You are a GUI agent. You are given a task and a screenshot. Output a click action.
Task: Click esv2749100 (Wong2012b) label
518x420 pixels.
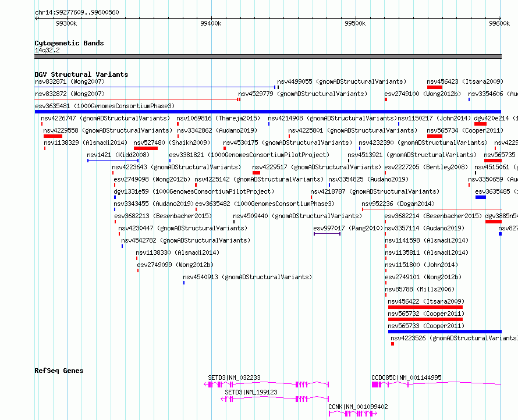click(x=423, y=94)
